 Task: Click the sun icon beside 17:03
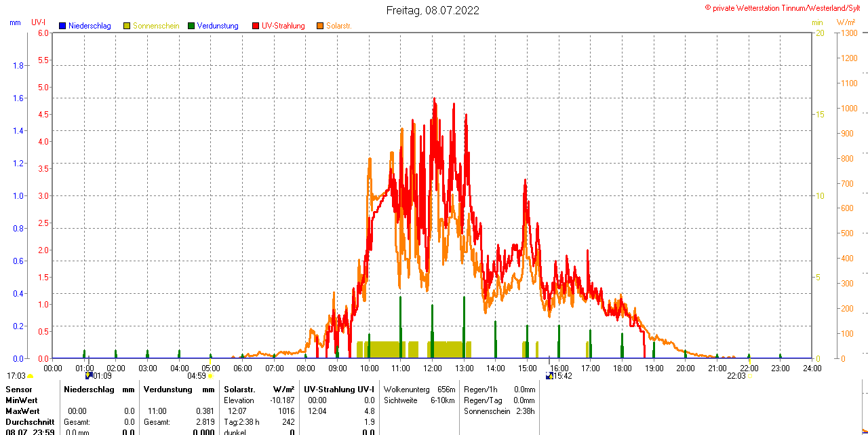click(x=31, y=376)
